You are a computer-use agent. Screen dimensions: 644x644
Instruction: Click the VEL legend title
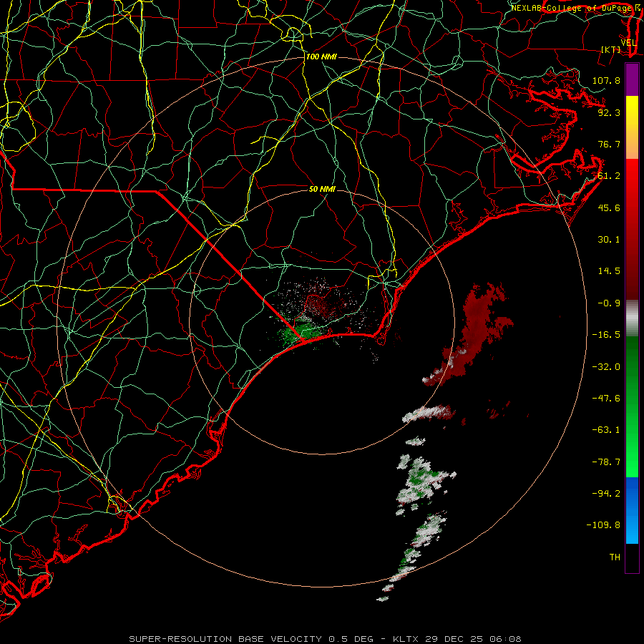pyautogui.click(x=629, y=43)
